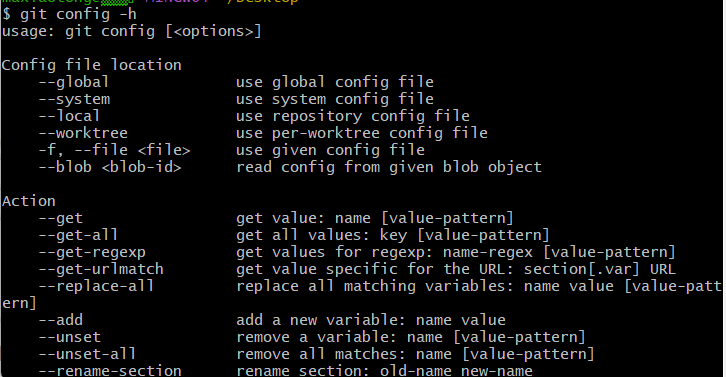The image size is (726, 377).
Task: Click the '--get-regexp' option text
Action: point(92,252)
